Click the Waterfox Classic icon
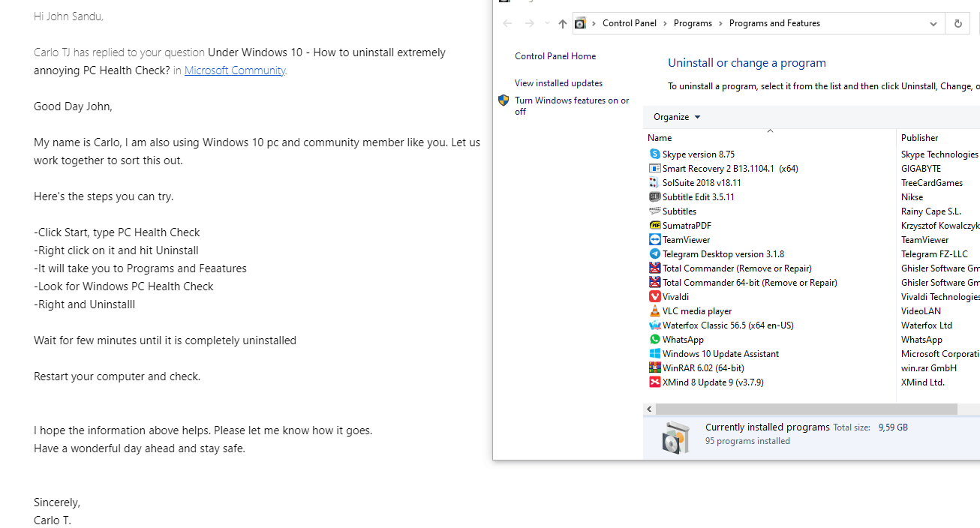This screenshot has width=980, height=528. point(654,325)
